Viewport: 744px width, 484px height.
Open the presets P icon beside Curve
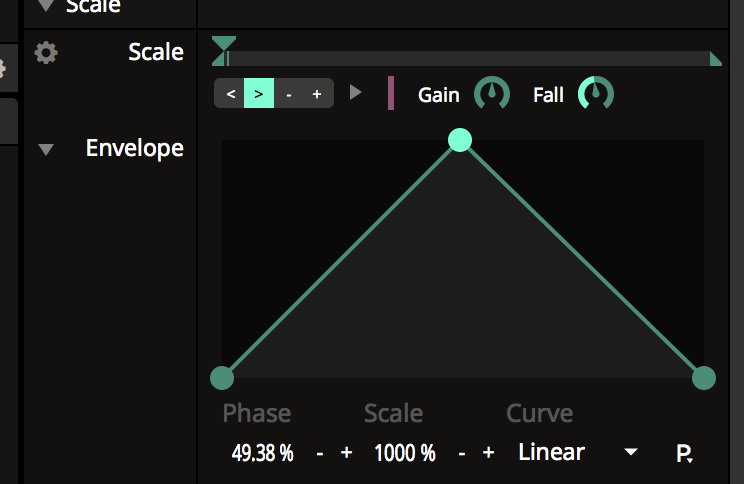[685, 453]
